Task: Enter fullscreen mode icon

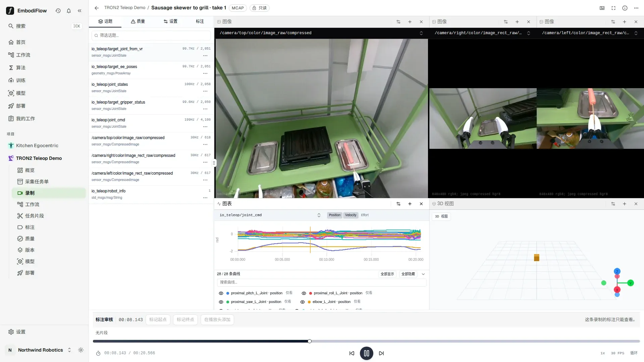Action: tap(613, 8)
